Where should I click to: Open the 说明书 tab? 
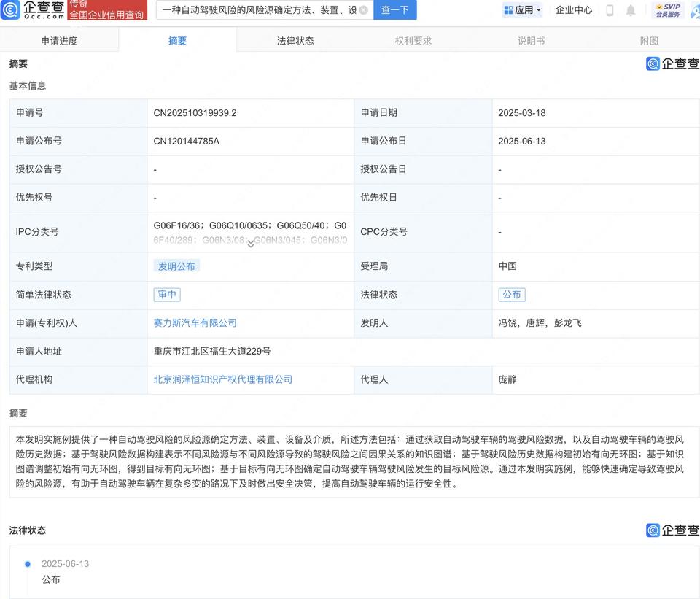pyautogui.click(x=531, y=41)
